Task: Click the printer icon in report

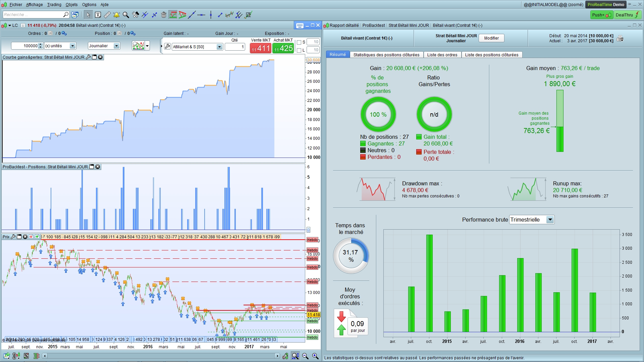Action: (x=620, y=38)
